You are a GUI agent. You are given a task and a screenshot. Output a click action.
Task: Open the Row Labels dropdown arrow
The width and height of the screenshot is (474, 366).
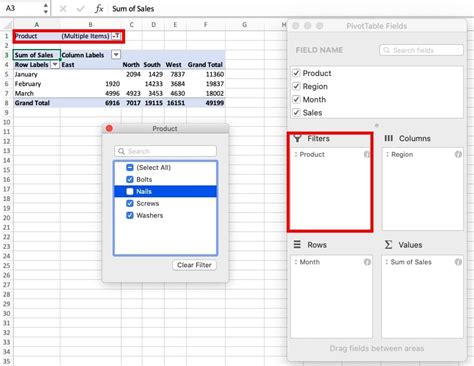(55, 64)
